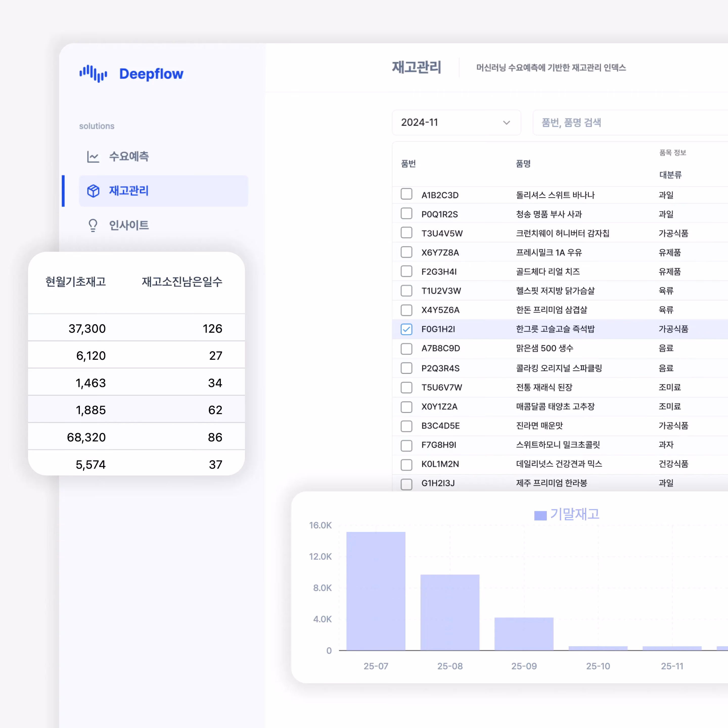Click the 품명 column header

(524, 164)
